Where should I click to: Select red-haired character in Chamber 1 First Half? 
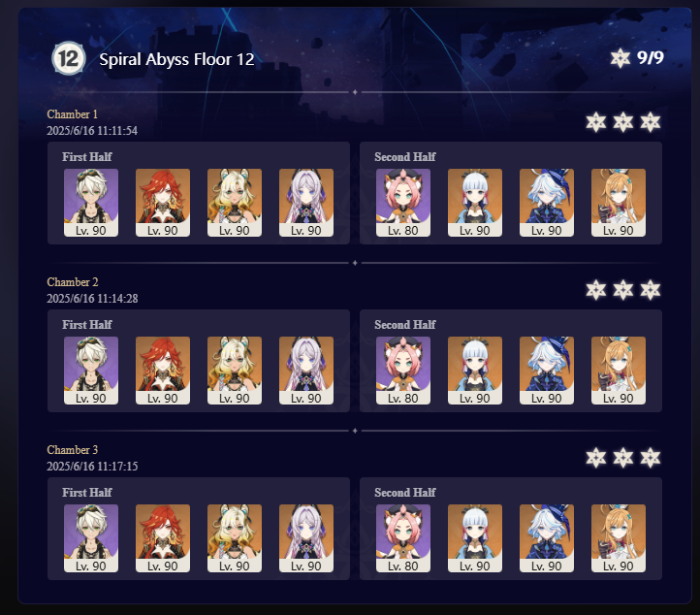163,203
